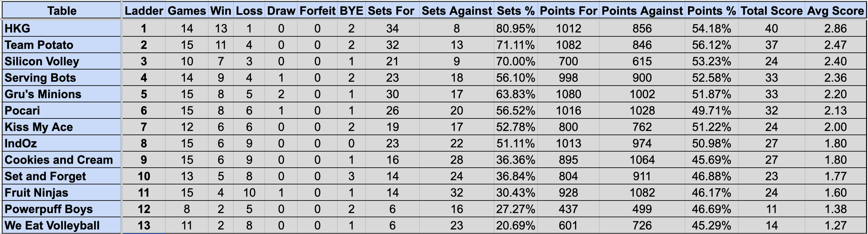Select Kiss My Ace team cell
This screenshot has width=868, height=234.
(x=62, y=127)
